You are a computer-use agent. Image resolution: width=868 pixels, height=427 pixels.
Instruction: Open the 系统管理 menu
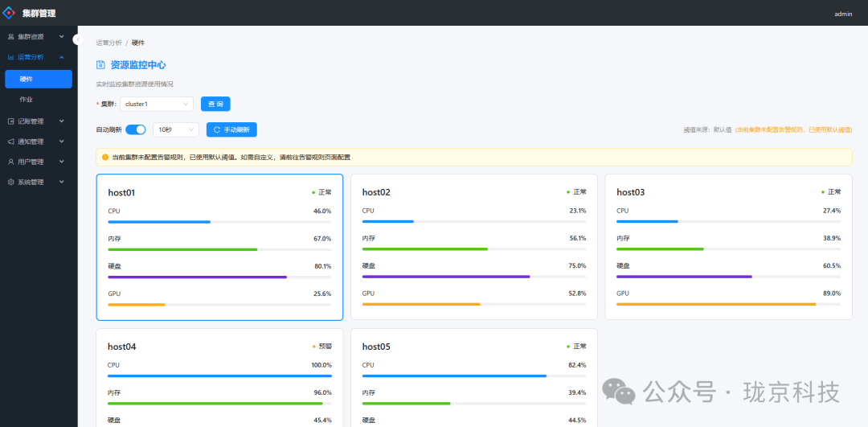(x=39, y=182)
